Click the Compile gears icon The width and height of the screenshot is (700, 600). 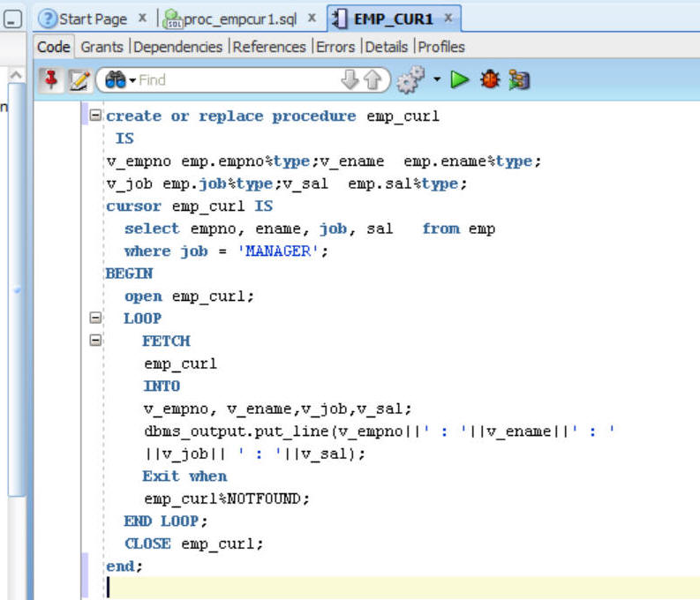408,80
